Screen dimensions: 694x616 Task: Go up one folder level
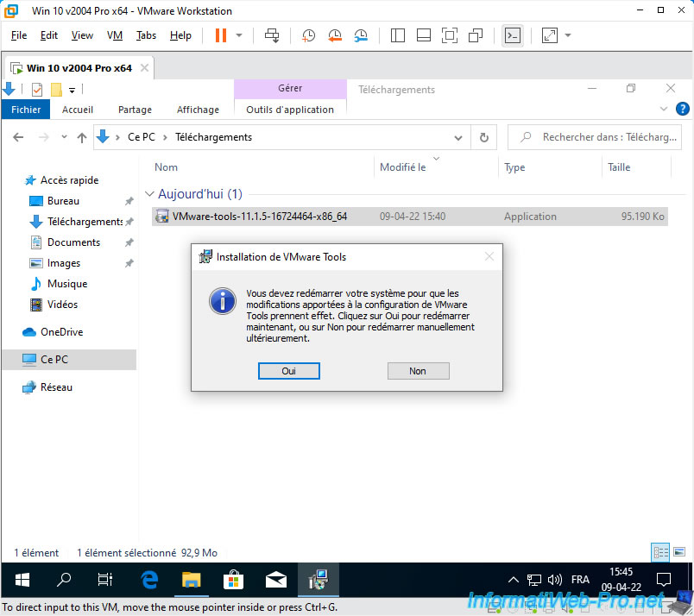(82, 138)
